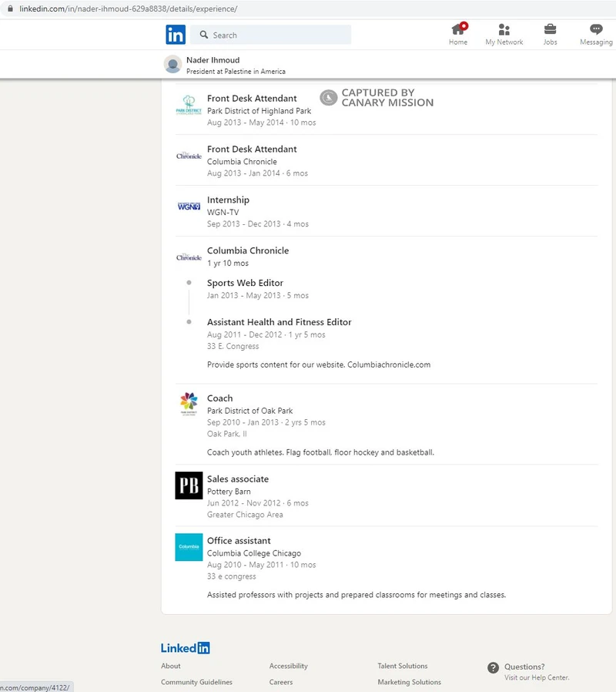The image size is (616, 692).
Task: Open the Marketing Solutions footer link
Action: click(x=409, y=682)
